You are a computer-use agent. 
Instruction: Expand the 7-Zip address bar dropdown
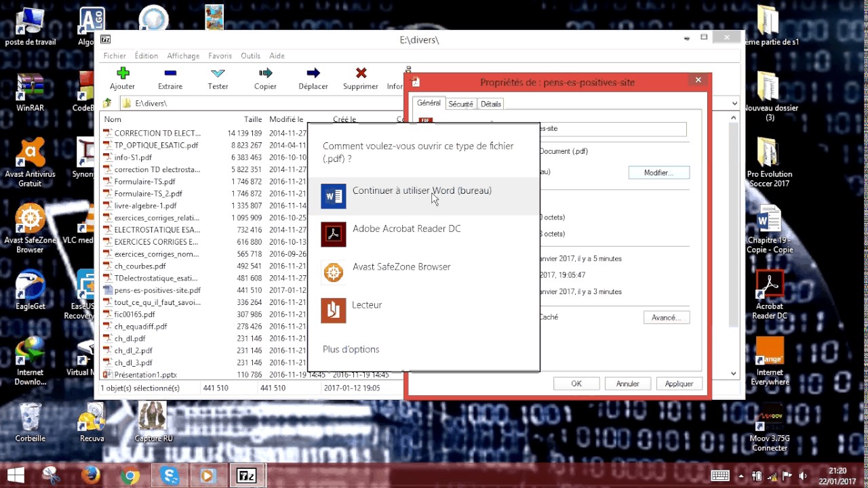[734, 103]
